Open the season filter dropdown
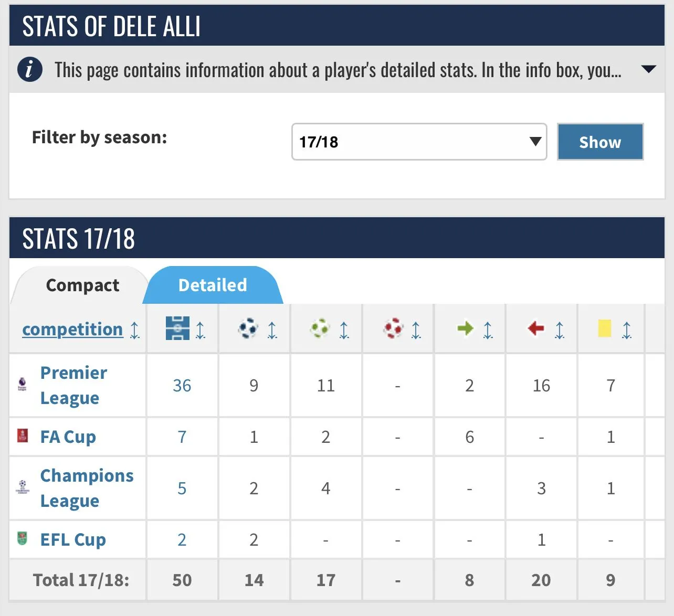The image size is (674, 616). click(419, 142)
